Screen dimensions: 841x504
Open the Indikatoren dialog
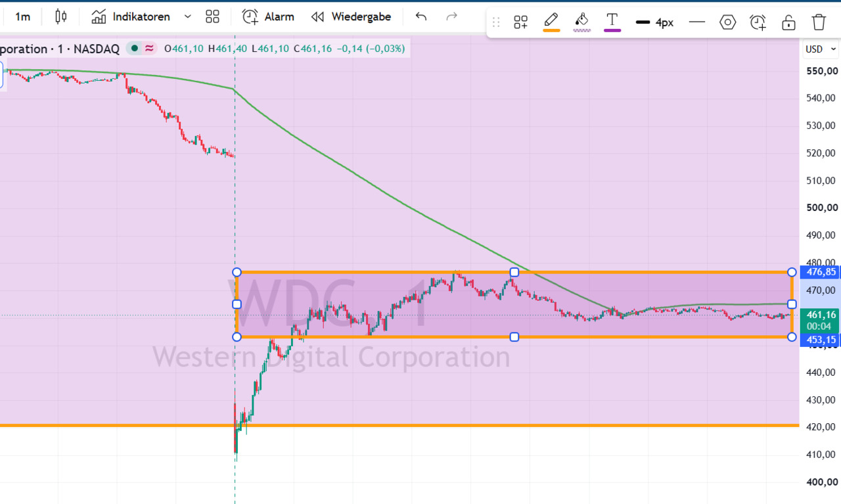coord(131,16)
